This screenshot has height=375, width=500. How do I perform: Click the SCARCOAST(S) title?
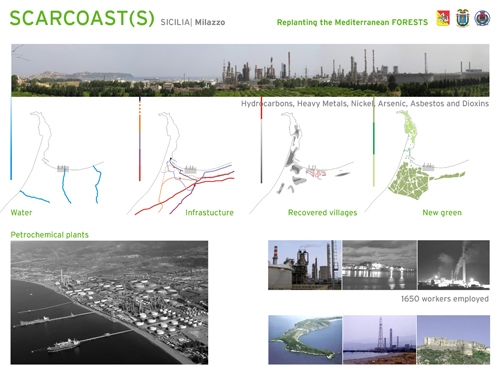tap(82, 18)
